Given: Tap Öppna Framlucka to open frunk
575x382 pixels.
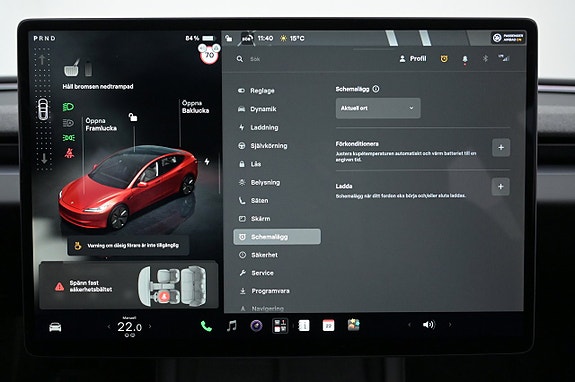Looking at the screenshot, I should coord(101,124).
